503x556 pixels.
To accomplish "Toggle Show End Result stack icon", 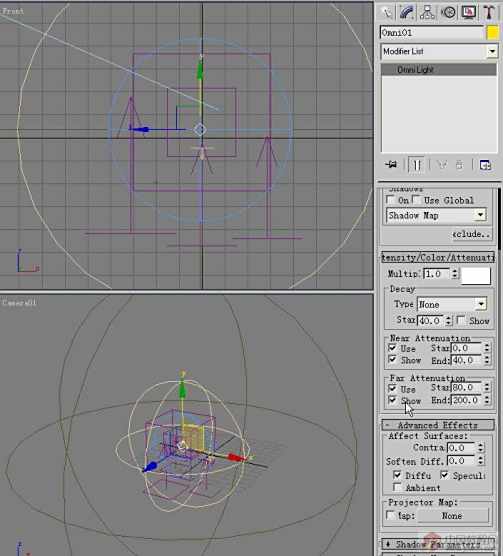I will (416, 165).
